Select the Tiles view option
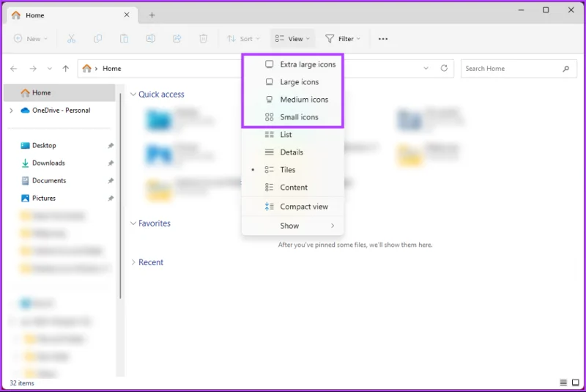586x392 pixels. point(292,170)
